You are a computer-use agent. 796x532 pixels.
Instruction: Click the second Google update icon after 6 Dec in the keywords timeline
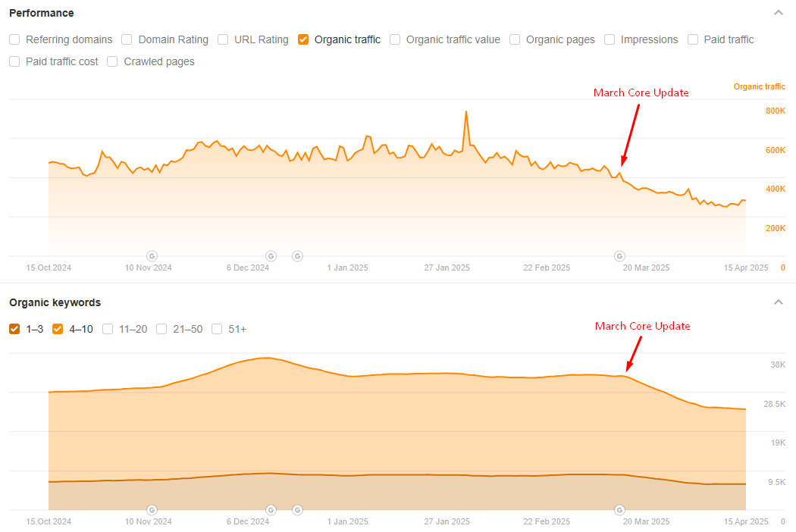tap(297, 510)
